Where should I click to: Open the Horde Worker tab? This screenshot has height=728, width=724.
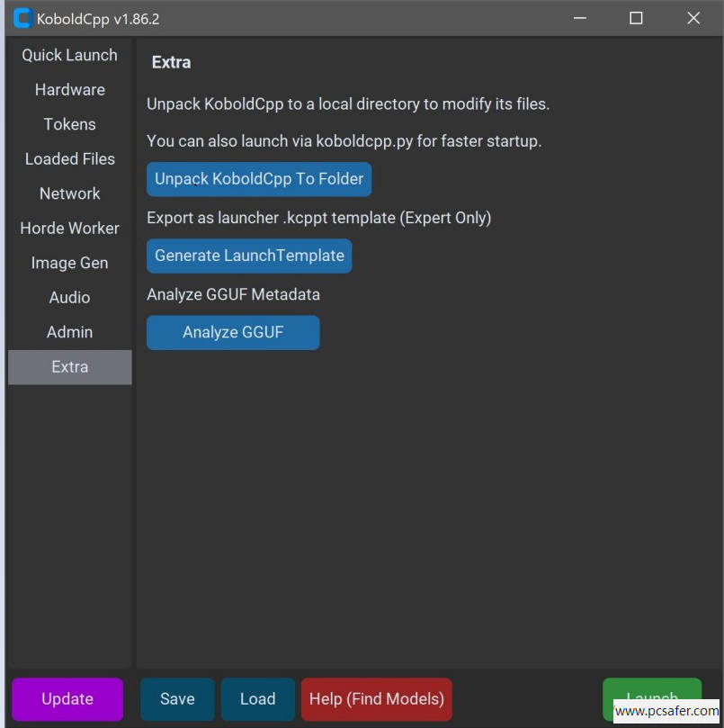click(69, 229)
